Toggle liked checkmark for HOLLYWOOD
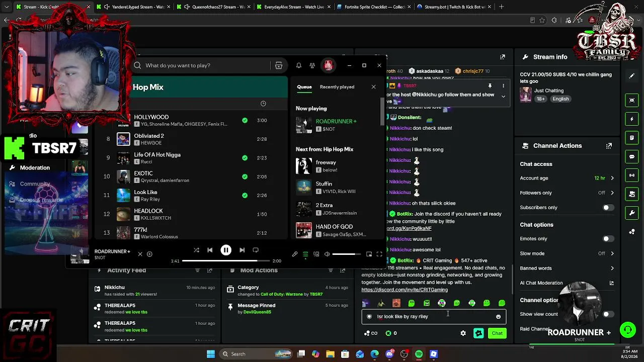The height and width of the screenshot is (362, 644). 245,121
